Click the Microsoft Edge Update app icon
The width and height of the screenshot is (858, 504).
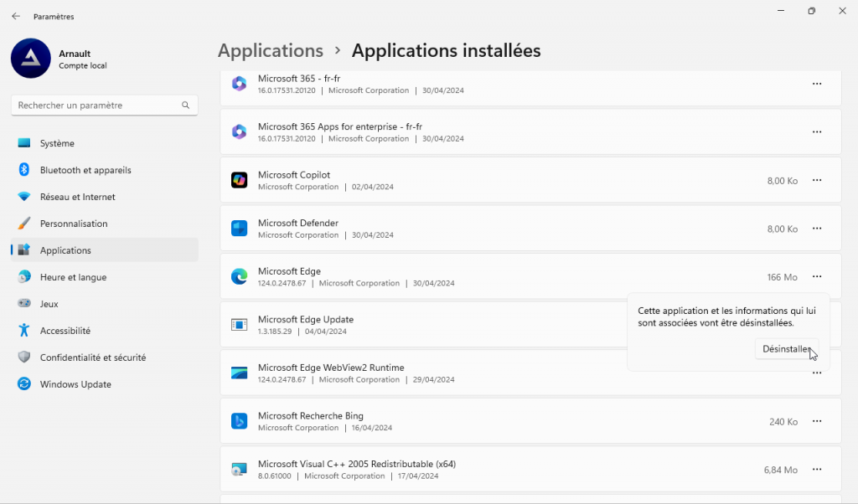[x=239, y=325]
